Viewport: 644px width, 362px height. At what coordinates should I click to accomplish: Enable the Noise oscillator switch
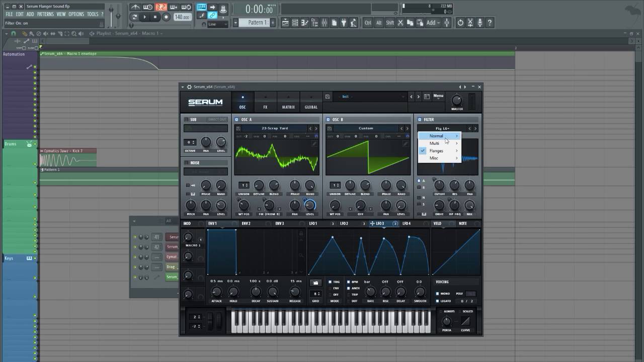tap(186, 163)
